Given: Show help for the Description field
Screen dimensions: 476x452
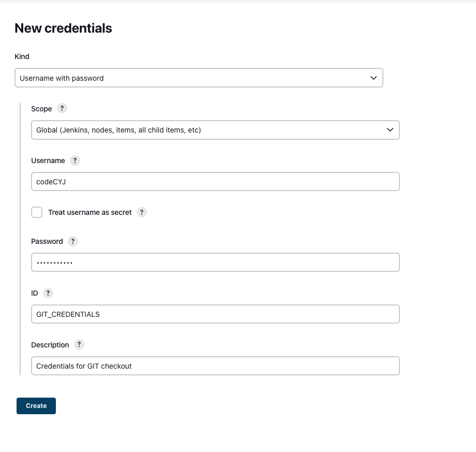Looking at the screenshot, I should pyautogui.click(x=79, y=344).
